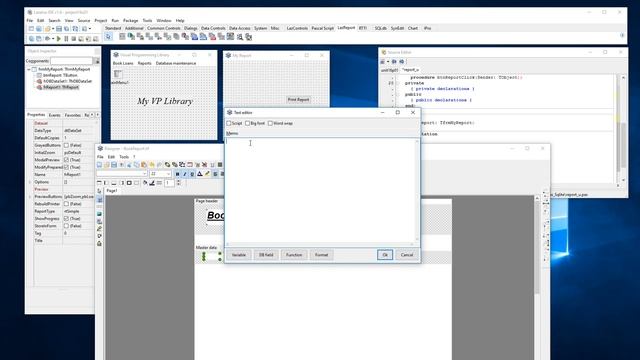The width and height of the screenshot is (640, 360).
Task: Click the frame line color icon in Designer
Action: (x=152, y=183)
